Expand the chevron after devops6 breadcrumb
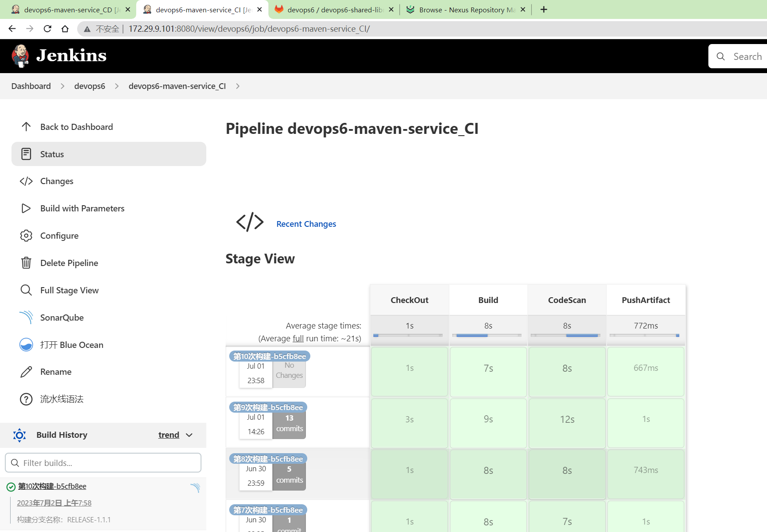This screenshot has width=767, height=532. coord(117,86)
